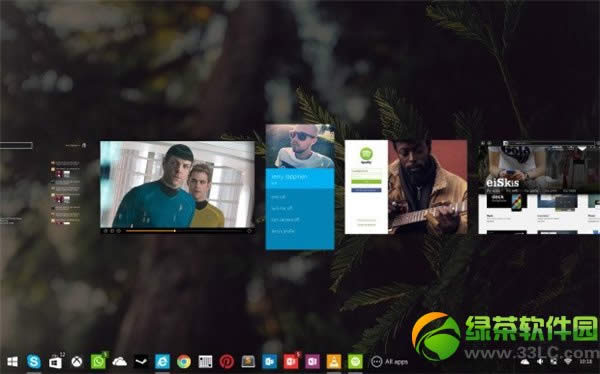Open WhatsApp from the taskbar
The height and width of the screenshot is (374, 600).
pos(98,362)
